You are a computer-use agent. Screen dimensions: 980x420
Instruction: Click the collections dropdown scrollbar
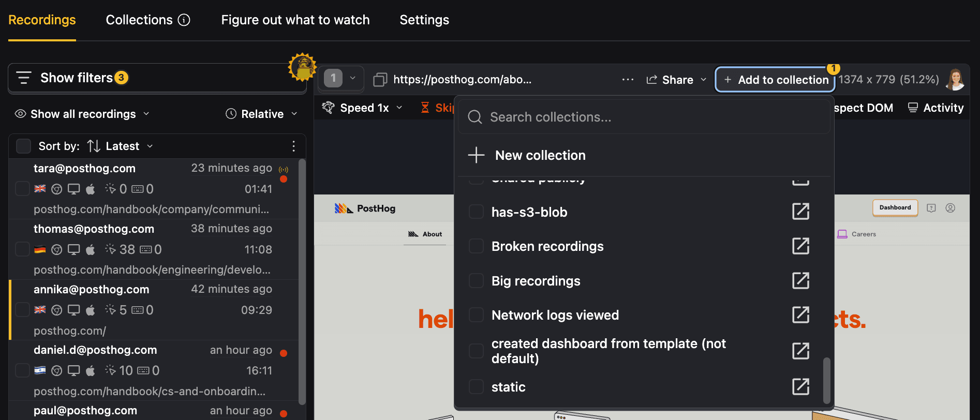pos(826,380)
